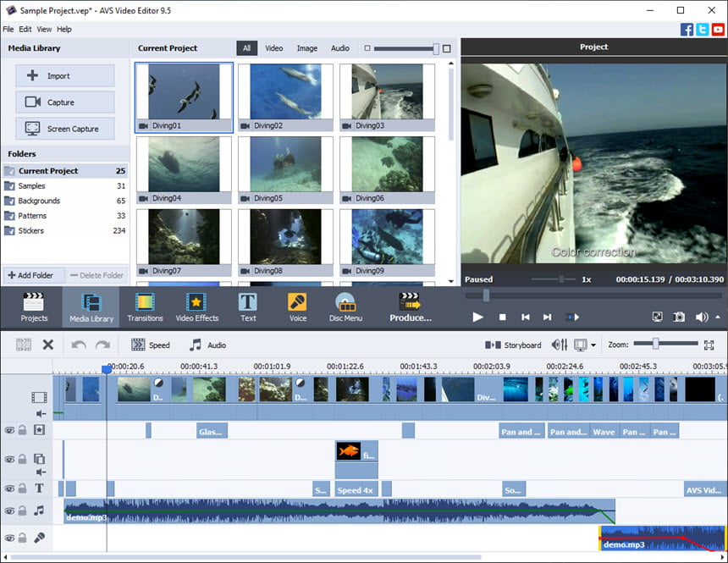Open the preview display mode dropdown arrow
728x563 pixels.
(x=593, y=345)
